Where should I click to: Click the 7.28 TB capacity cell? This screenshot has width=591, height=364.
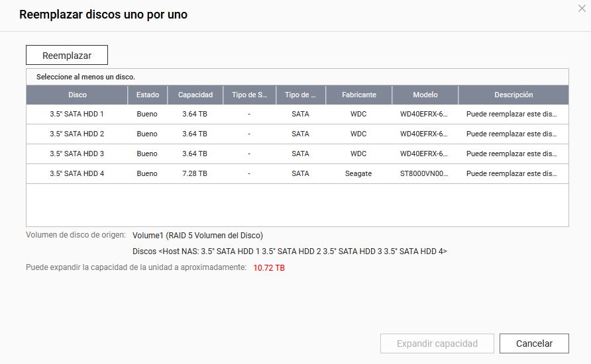tap(195, 174)
